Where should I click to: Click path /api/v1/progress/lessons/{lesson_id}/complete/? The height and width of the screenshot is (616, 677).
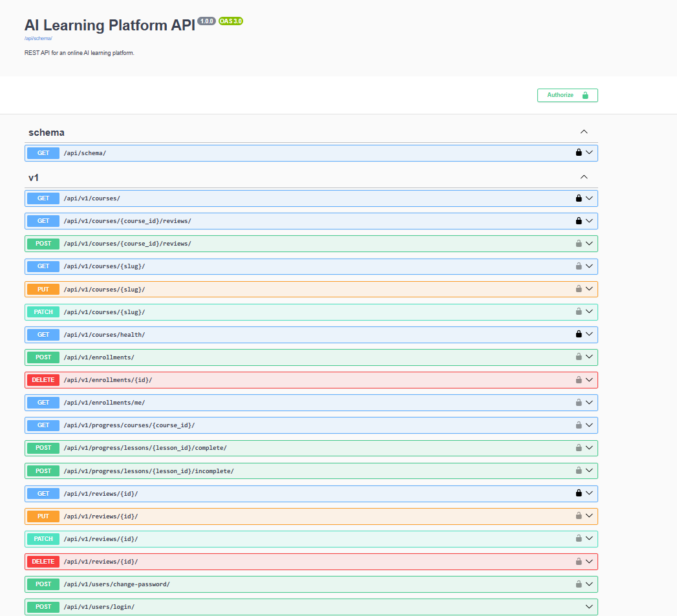pos(145,448)
